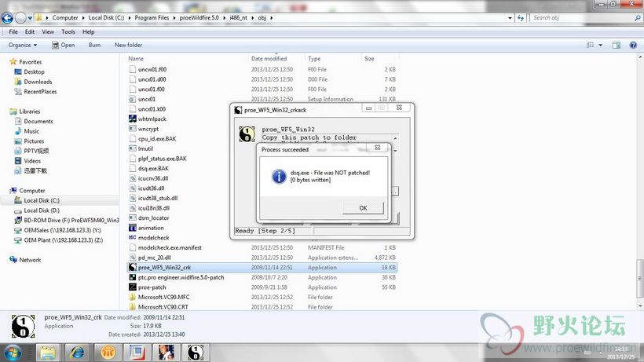The height and width of the screenshot is (362, 644).
Task: Toggle the preview pane icon
Action: coord(616,45)
